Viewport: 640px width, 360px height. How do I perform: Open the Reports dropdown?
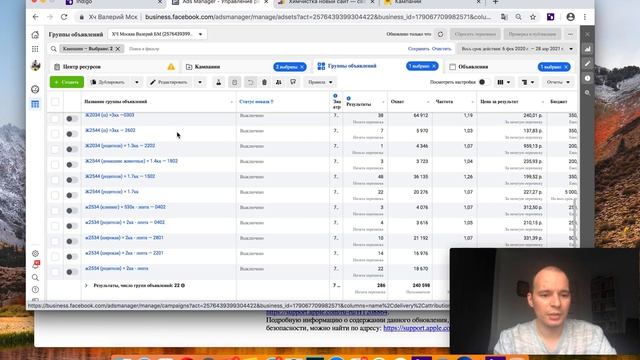point(558,82)
